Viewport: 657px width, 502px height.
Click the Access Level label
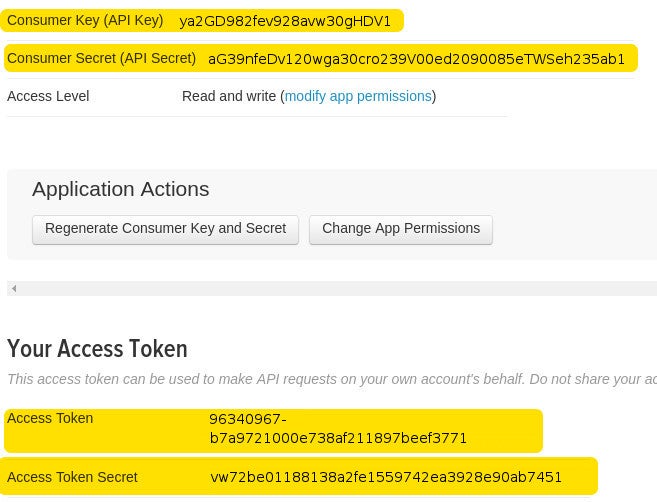click(x=48, y=97)
